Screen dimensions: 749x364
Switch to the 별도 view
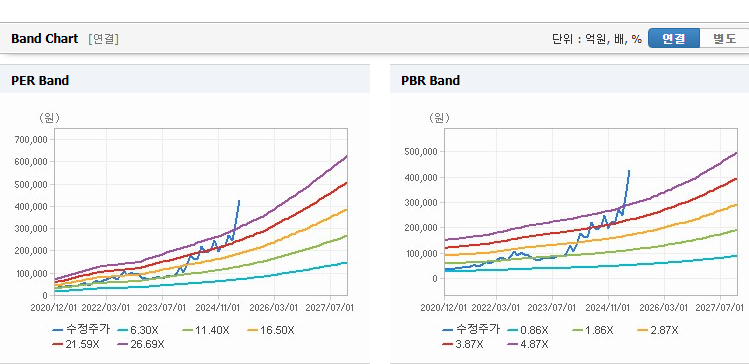[x=724, y=39]
